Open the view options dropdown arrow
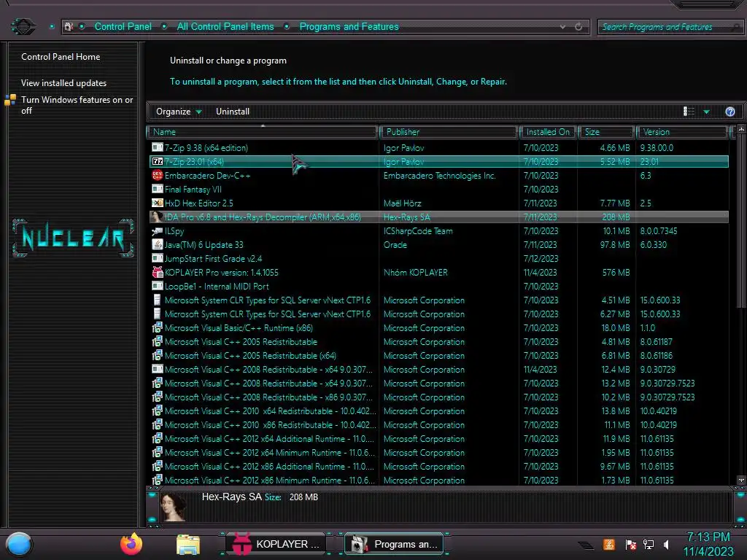 tap(706, 112)
